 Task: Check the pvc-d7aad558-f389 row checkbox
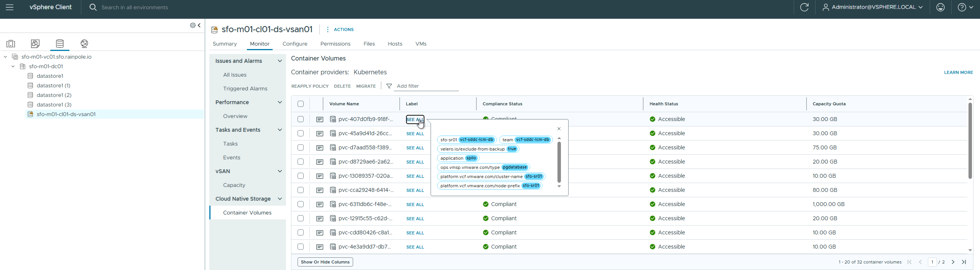(301, 147)
